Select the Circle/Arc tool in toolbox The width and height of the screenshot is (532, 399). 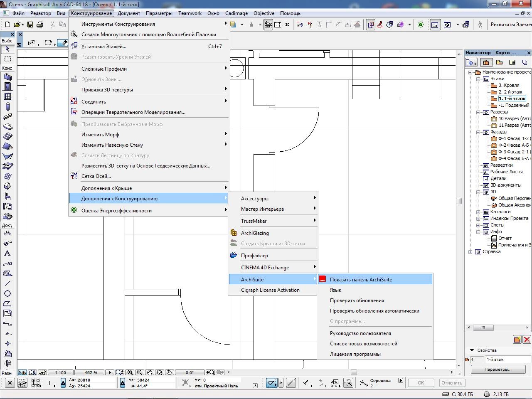pyautogui.click(x=7, y=293)
